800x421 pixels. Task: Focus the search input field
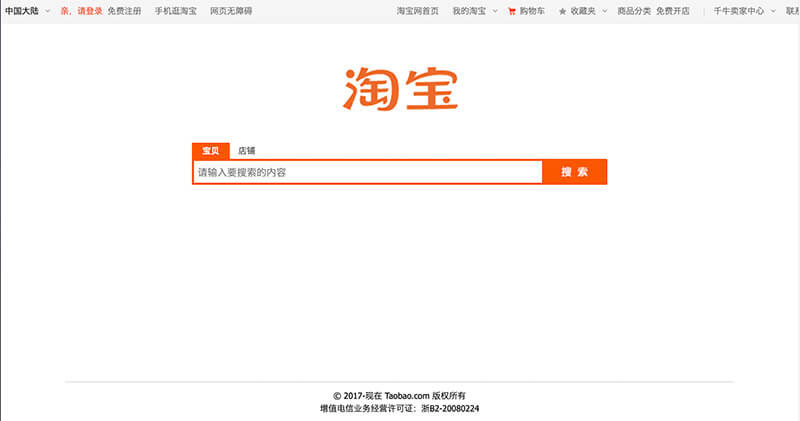(x=368, y=172)
